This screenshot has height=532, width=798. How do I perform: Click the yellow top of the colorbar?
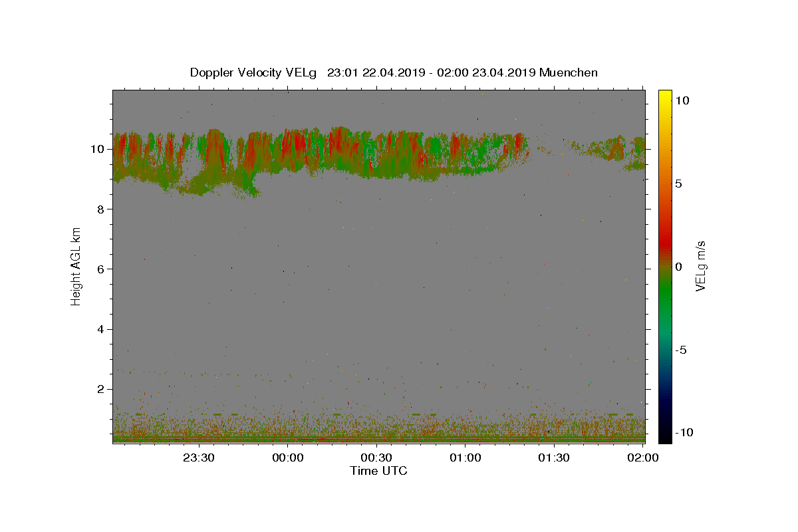[665, 94]
